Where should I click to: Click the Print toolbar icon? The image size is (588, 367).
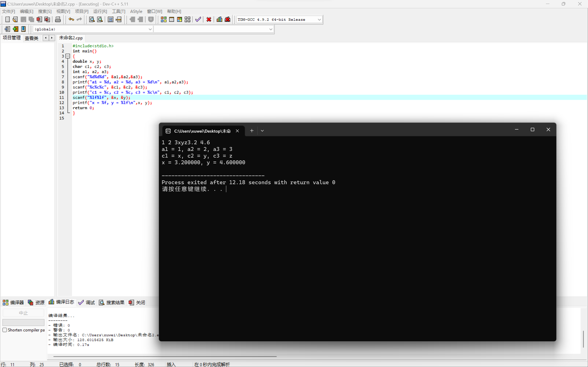point(58,19)
